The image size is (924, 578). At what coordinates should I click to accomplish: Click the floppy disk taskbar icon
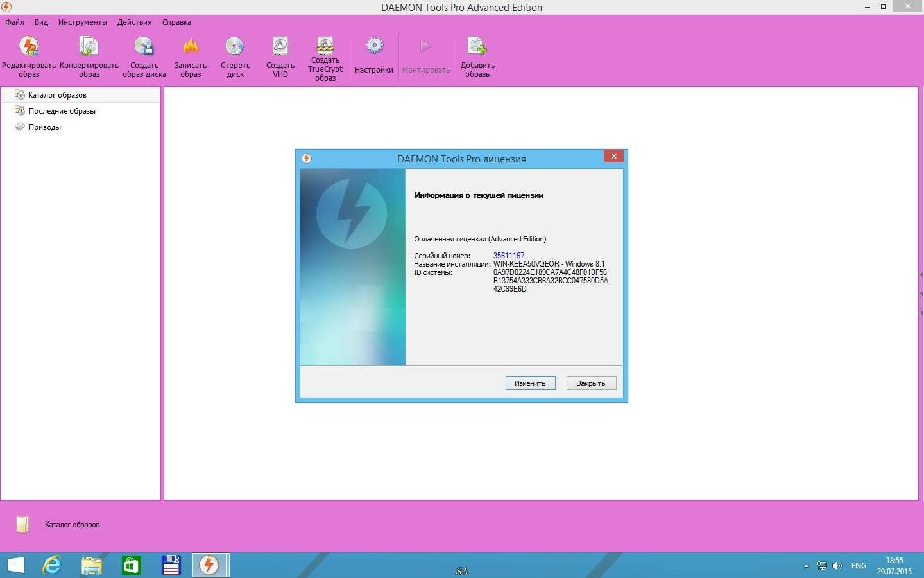point(171,565)
